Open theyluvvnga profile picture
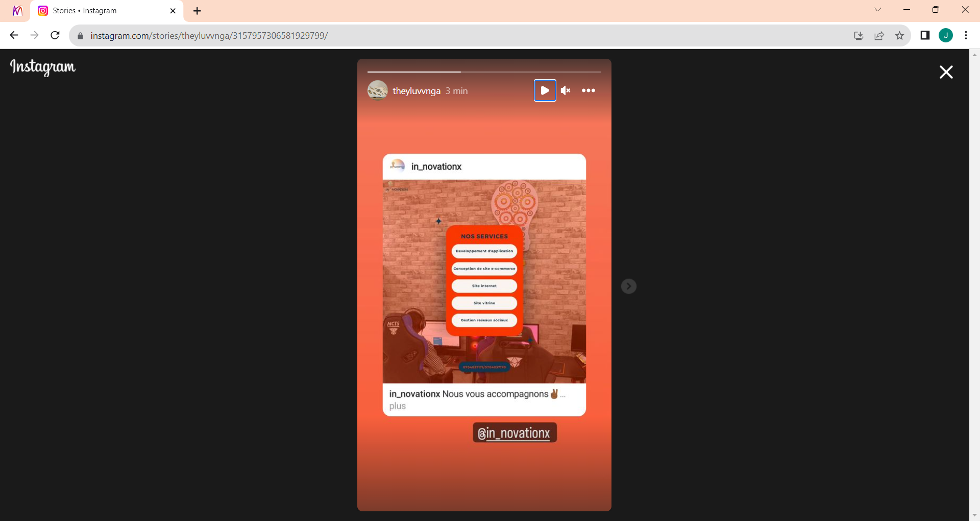980x521 pixels. pyautogui.click(x=377, y=90)
